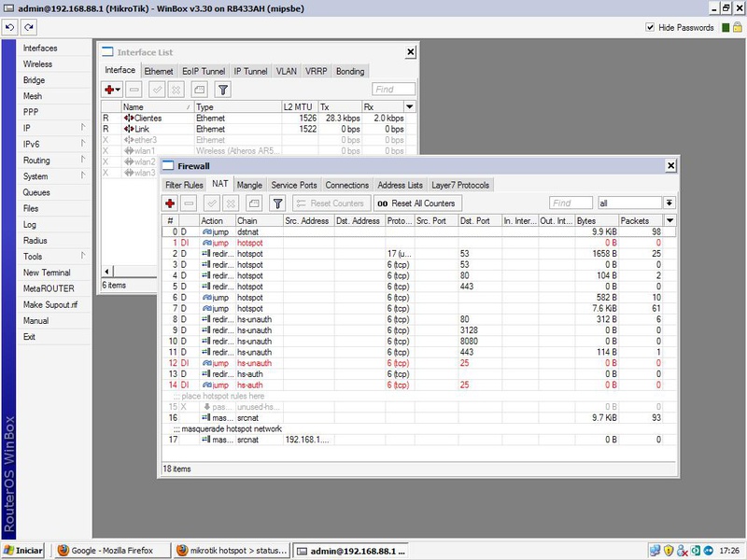Click the comment icon in Firewall toolbar
The width and height of the screenshot is (747, 560).
coord(254,203)
